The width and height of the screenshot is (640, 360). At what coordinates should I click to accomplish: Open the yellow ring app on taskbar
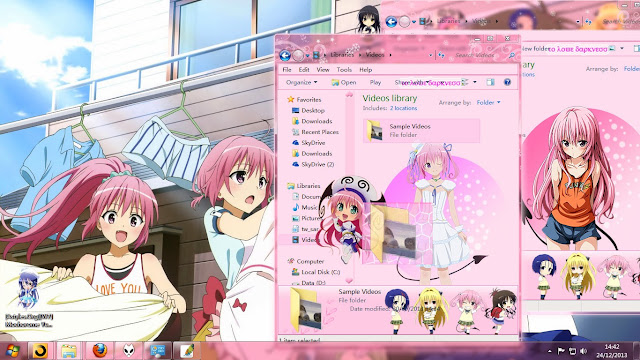[x=40, y=351]
